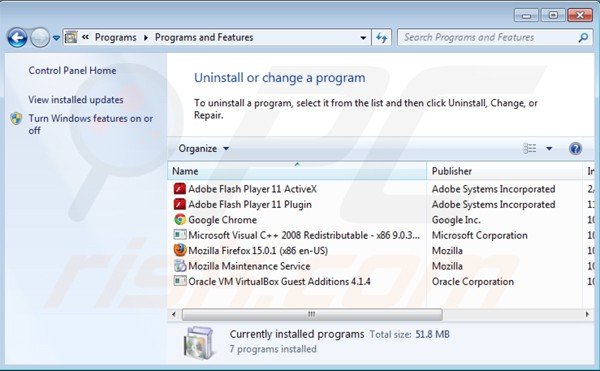
Task: Open recent pages dropdown arrow
Action: point(56,38)
